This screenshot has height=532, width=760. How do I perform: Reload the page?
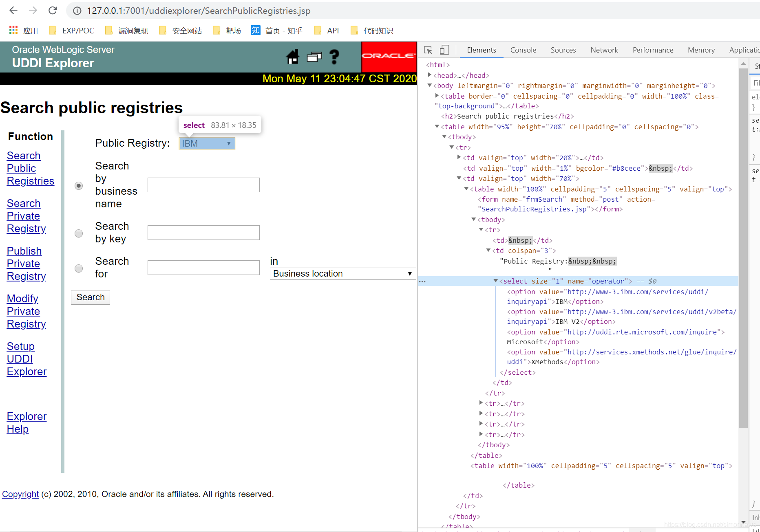tap(53, 11)
